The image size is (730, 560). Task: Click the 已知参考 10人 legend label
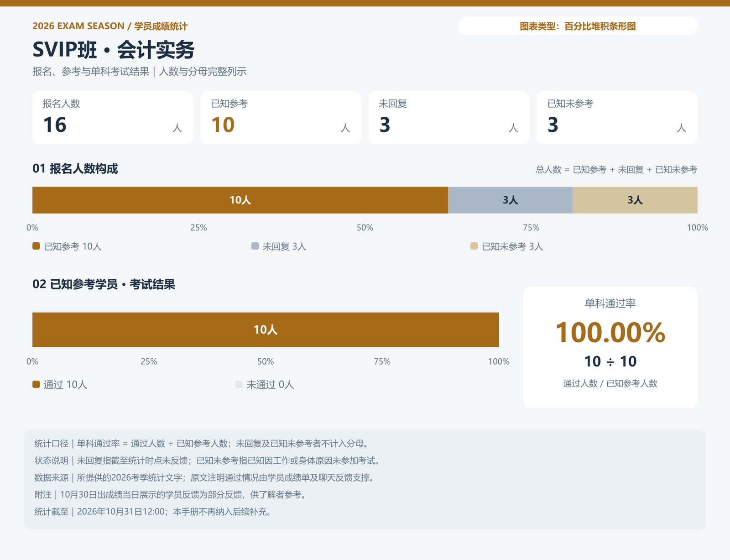pyautogui.click(x=73, y=246)
